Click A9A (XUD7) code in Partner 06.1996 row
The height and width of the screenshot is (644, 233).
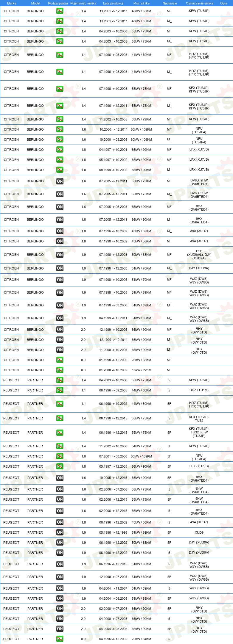tap(199, 522)
